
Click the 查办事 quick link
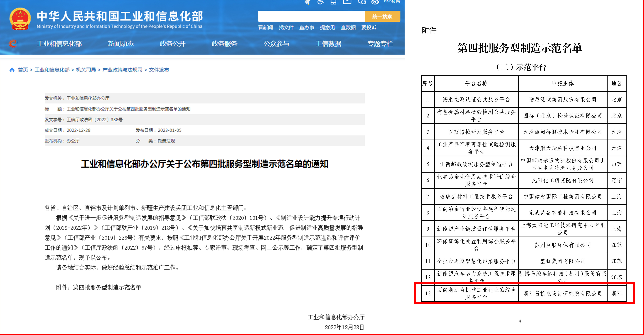coord(307,27)
